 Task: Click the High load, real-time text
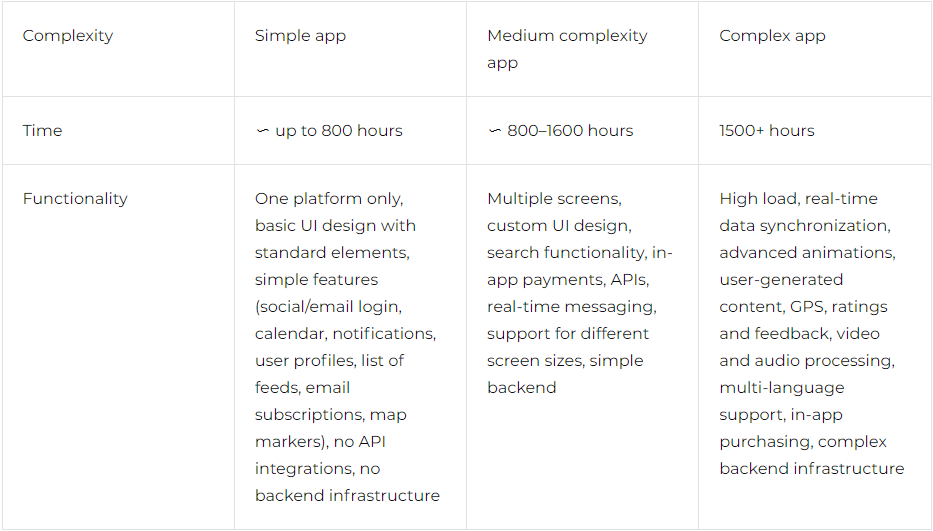click(798, 198)
